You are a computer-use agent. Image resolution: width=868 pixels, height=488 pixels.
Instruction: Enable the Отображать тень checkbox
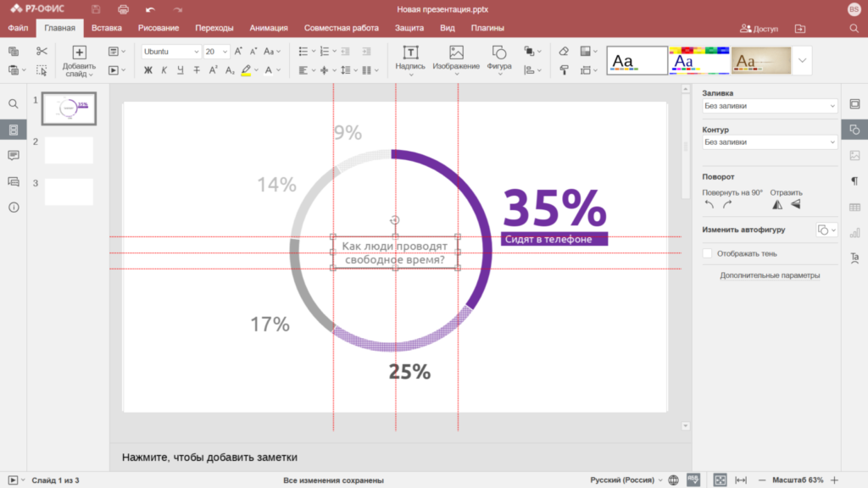click(708, 253)
